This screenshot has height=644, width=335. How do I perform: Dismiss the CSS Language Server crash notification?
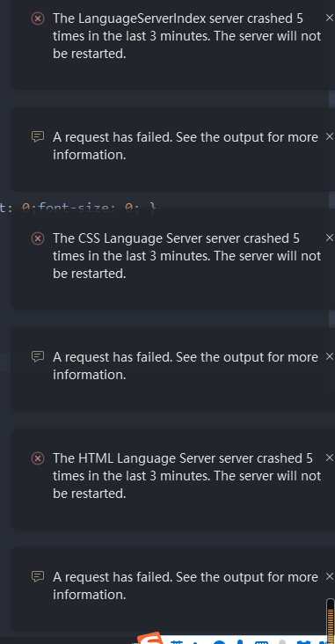329,238
